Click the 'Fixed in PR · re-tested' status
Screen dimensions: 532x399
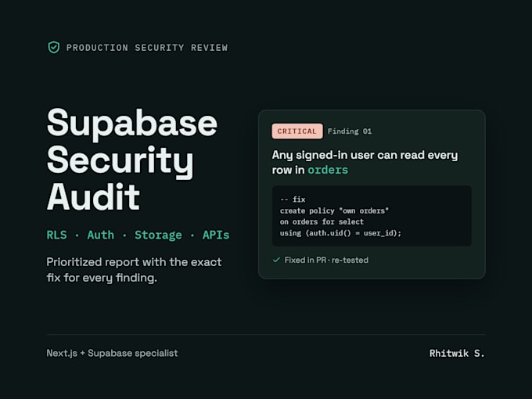[326, 260]
